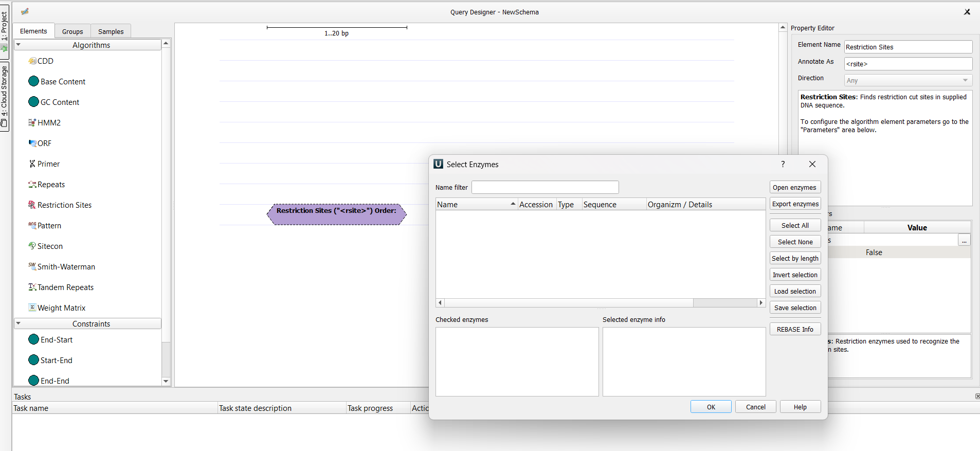Click the up arrow of the scene scrollbar

783,27
